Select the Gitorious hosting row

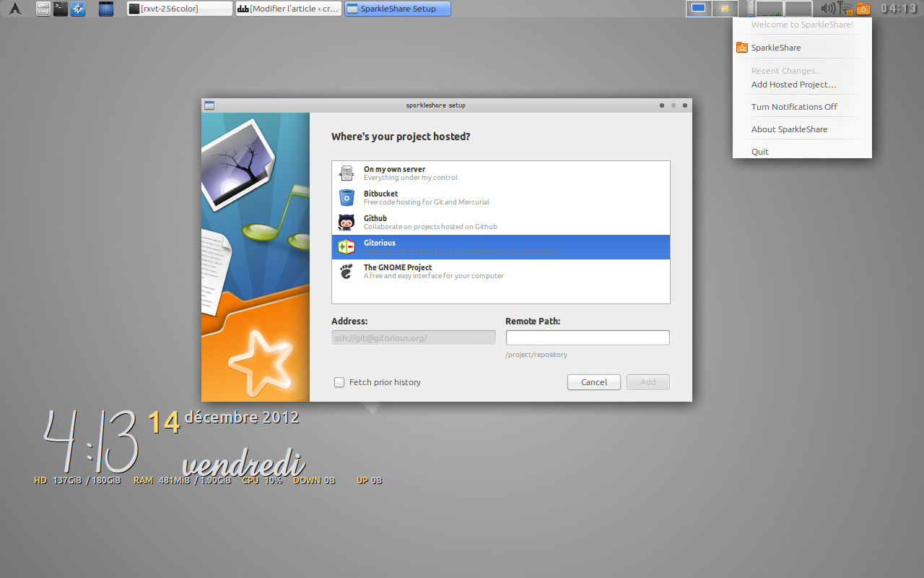pyautogui.click(x=501, y=247)
